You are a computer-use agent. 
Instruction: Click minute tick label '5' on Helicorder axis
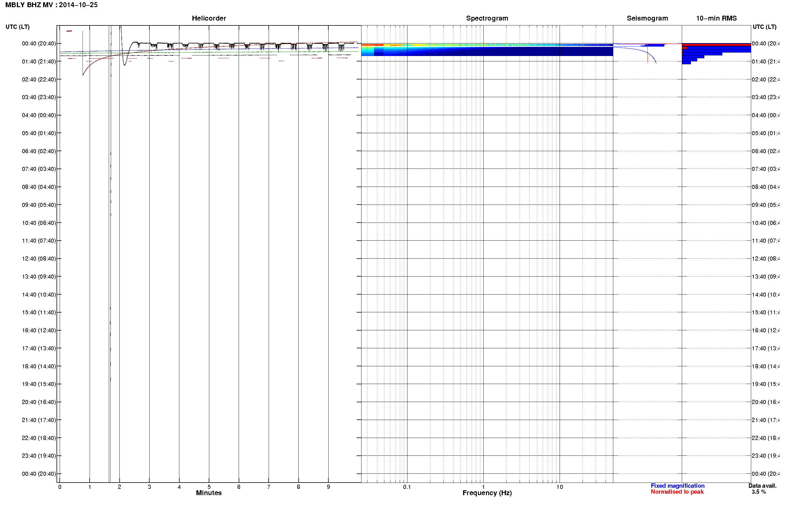click(209, 487)
